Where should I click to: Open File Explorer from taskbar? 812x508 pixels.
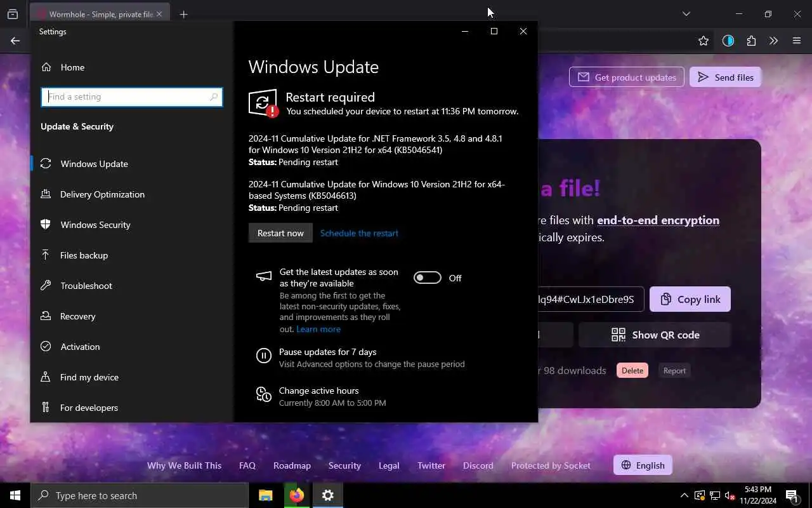[265, 495]
